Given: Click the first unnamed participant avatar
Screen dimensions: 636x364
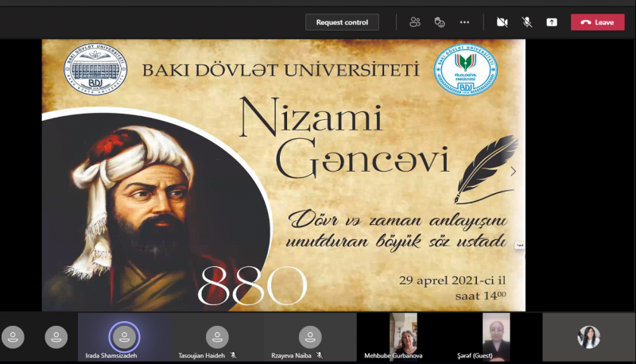Looking at the screenshot, I should click(13, 337).
